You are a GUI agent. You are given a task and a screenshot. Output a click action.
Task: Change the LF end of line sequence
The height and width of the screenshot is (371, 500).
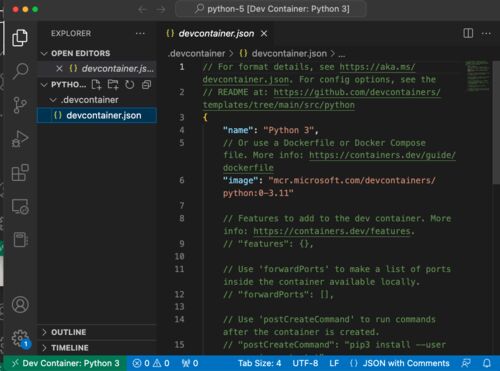tap(334, 363)
